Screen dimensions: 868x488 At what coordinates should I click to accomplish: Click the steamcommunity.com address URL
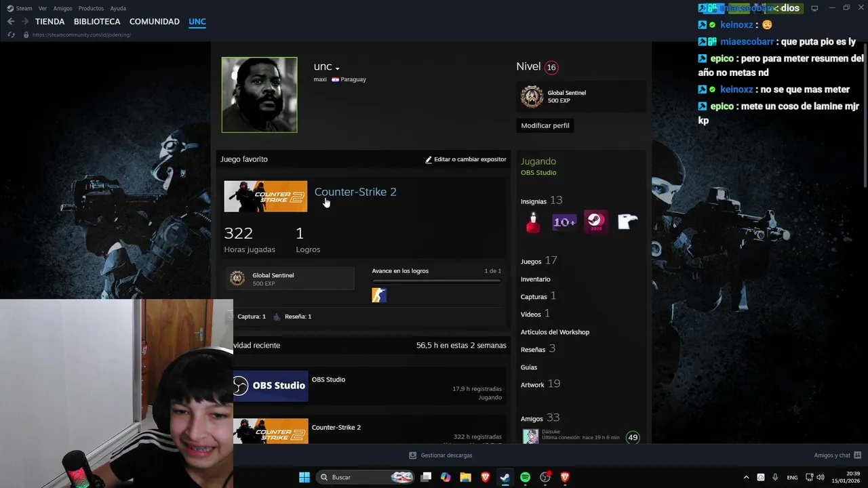[81, 35]
